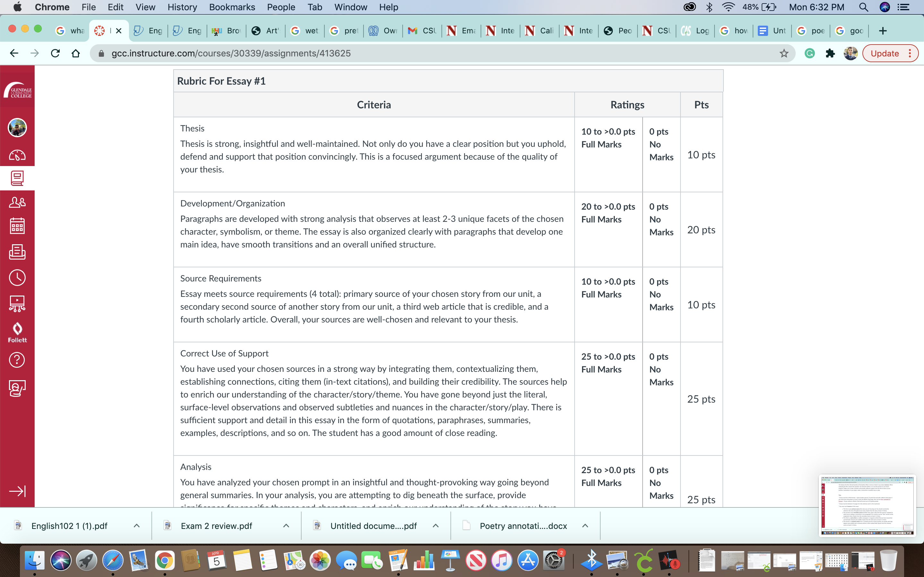Open the Inbox icon in Canvas sidebar
Viewport: 924px width, 577px height.
pos(17,252)
